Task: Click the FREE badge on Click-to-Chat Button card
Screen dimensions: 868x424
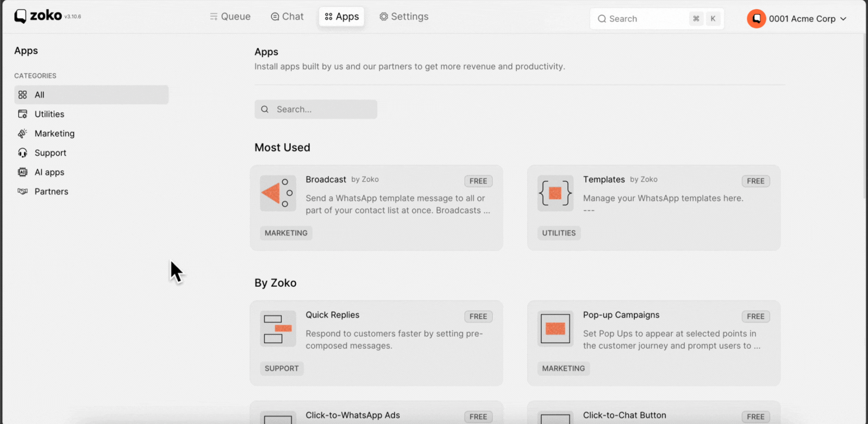Action: tap(756, 417)
